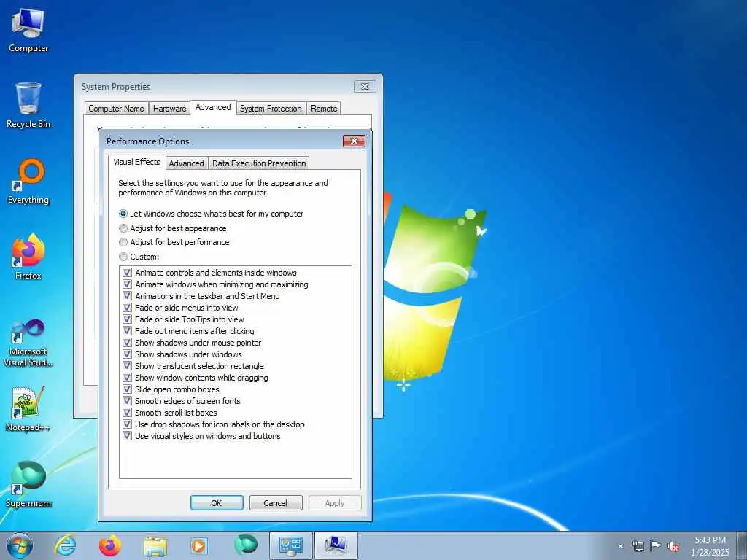Disable 'Fade or slide menus into view'
747x560 pixels.
pyautogui.click(x=127, y=307)
